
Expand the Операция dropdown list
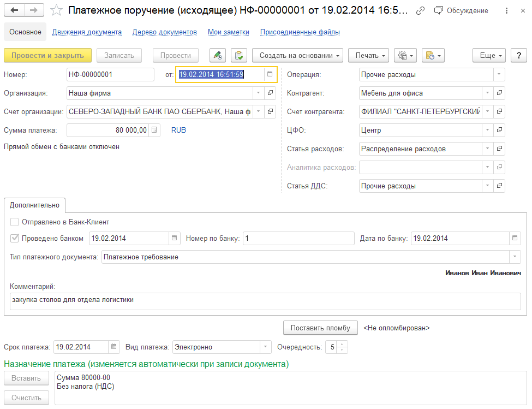pos(499,74)
